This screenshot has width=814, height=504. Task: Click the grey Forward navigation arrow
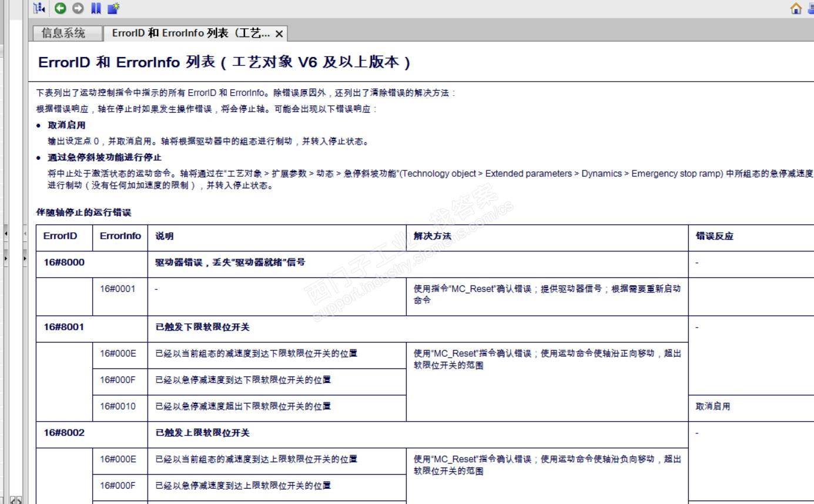[x=78, y=8]
